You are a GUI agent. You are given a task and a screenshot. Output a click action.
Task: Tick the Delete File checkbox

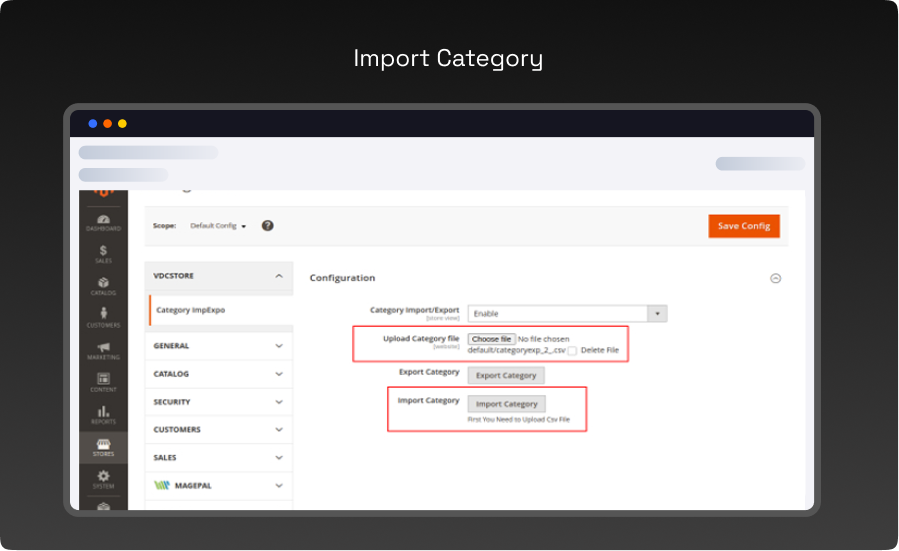[572, 351]
